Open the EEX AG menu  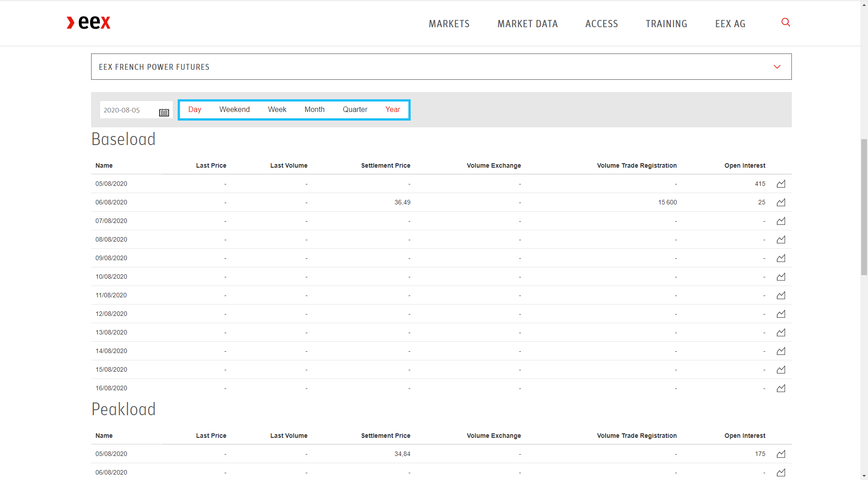[x=730, y=24]
